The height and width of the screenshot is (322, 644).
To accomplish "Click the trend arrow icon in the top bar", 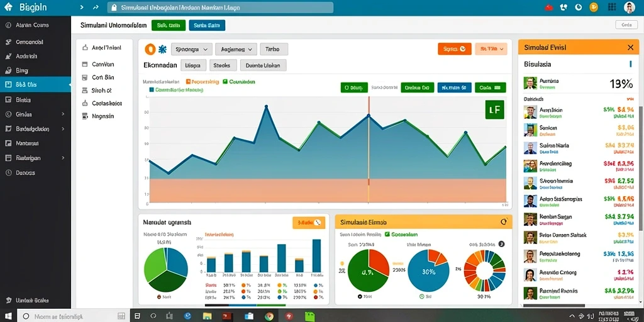I will 96,8.
